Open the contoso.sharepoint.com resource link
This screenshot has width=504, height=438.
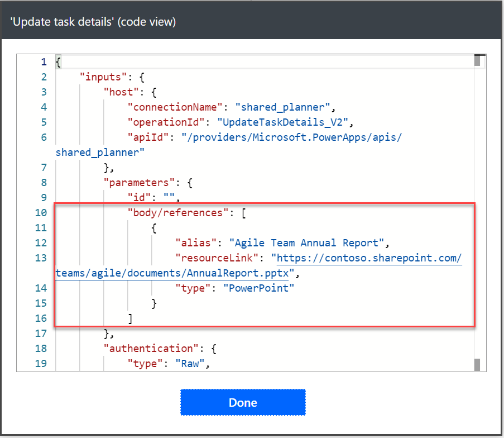[369, 258]
